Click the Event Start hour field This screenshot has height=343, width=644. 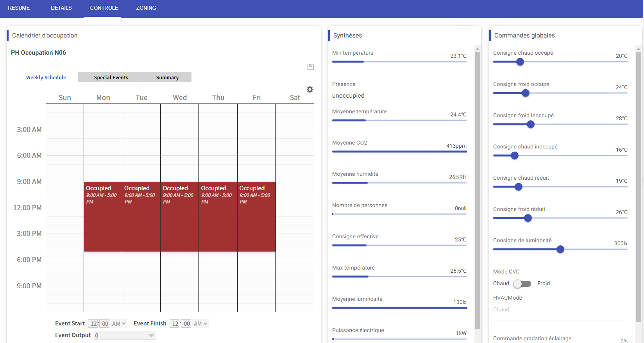(93, 323)
